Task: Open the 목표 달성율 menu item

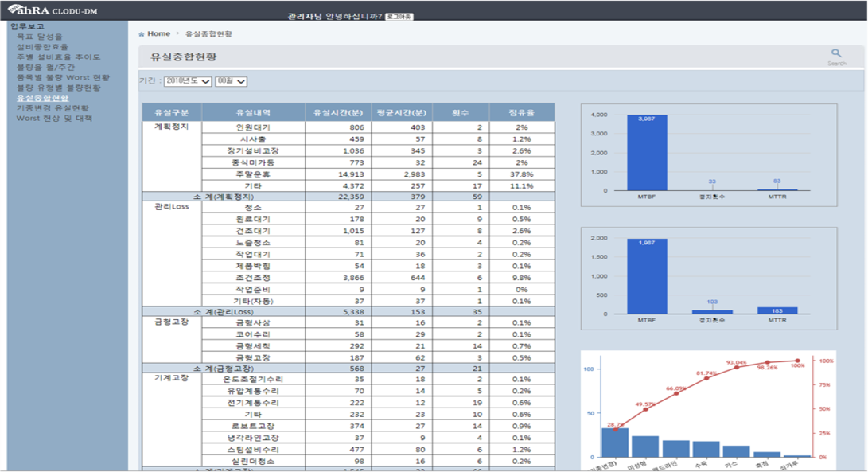Action: [39, 37]
